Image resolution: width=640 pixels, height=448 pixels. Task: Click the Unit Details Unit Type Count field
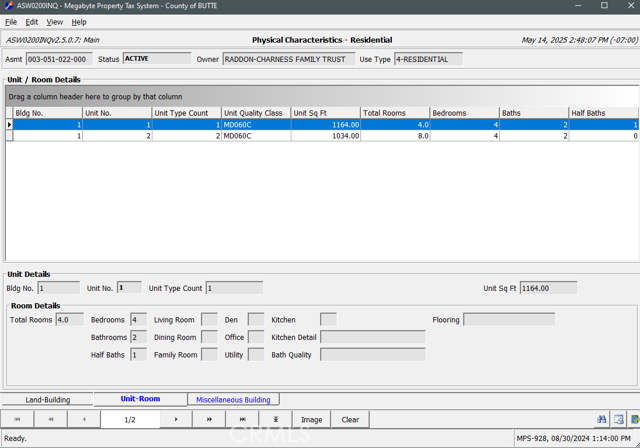pyautogui.click(x=234, y=288)
